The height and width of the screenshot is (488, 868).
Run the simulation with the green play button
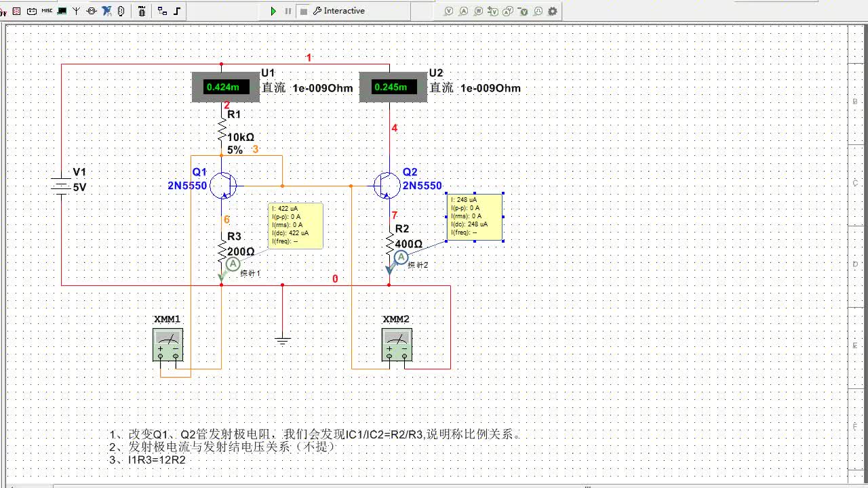273,11
